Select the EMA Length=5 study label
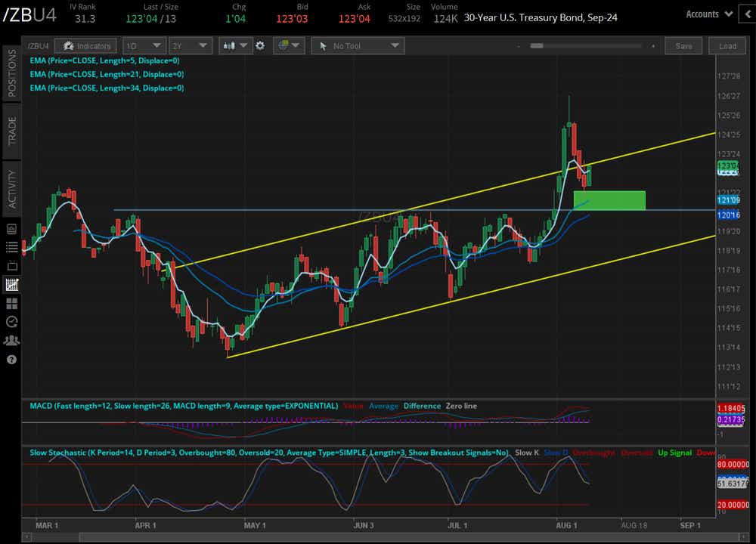Viewport: 756px width, 544px height. click(104, 60)
